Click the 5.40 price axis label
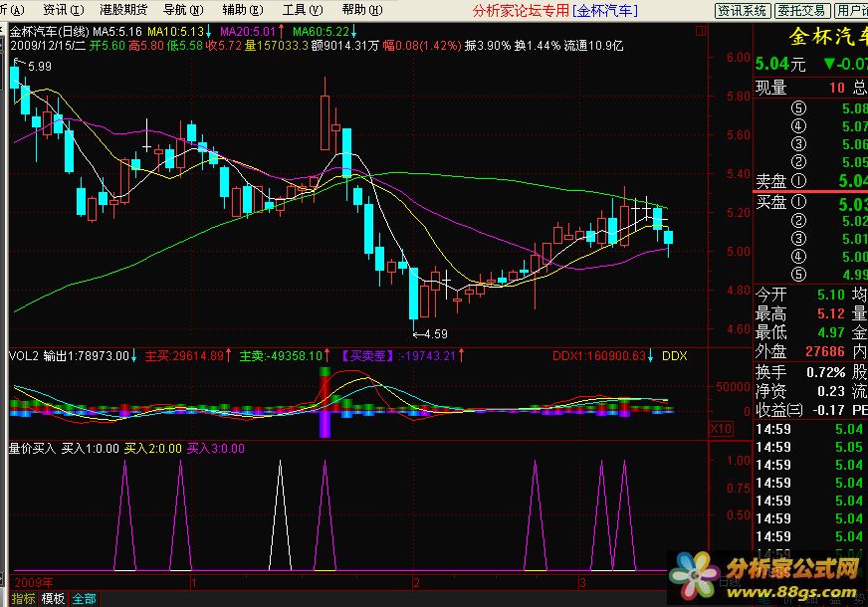The width and height of the screenshot is (868, 607). (739, 174)
